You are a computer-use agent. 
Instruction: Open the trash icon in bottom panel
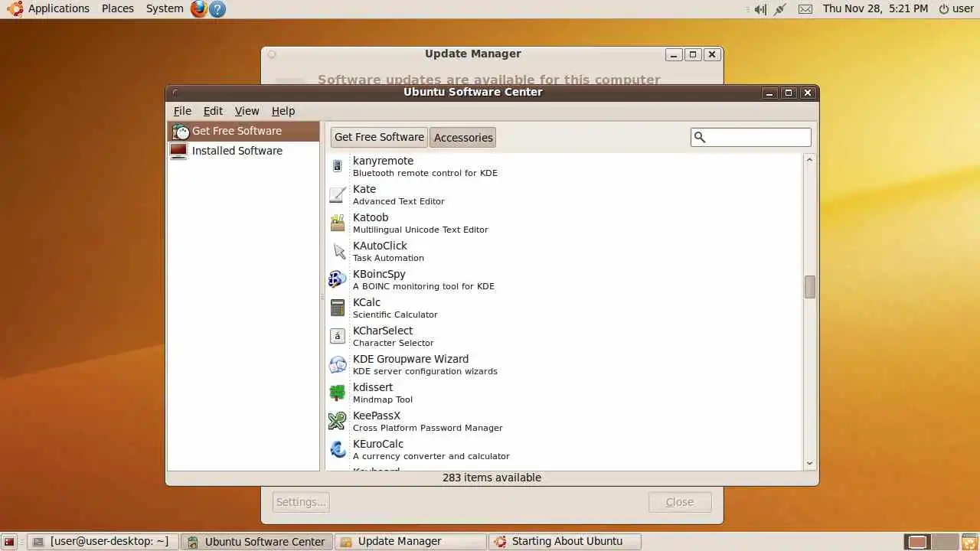969,542
